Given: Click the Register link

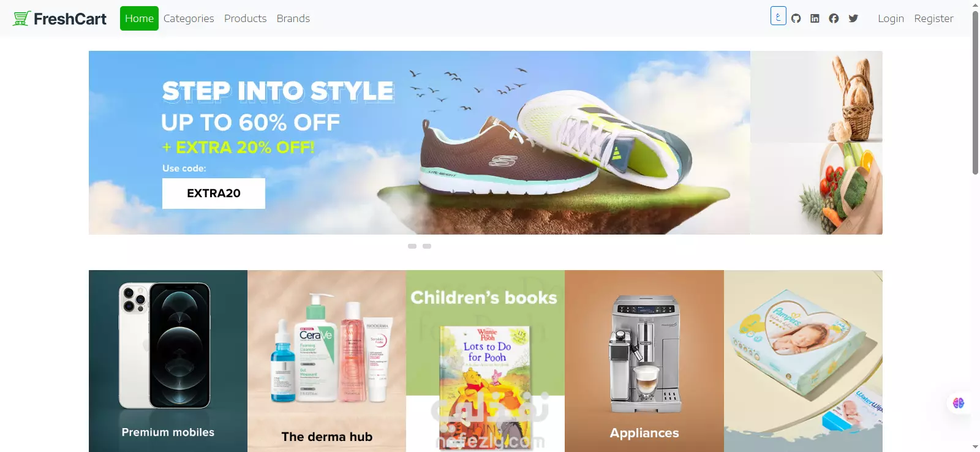Looking at the screenshot, I should (933, 18).
